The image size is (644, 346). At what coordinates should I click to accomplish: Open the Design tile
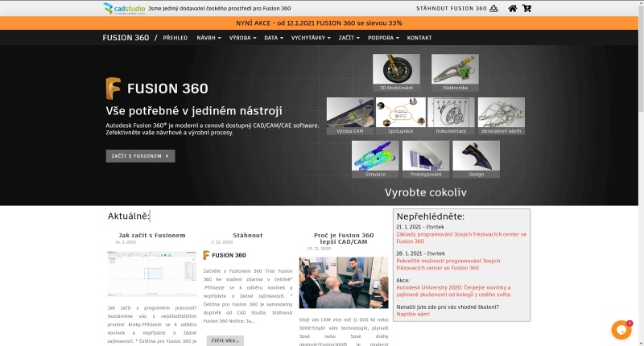point(477,159)
